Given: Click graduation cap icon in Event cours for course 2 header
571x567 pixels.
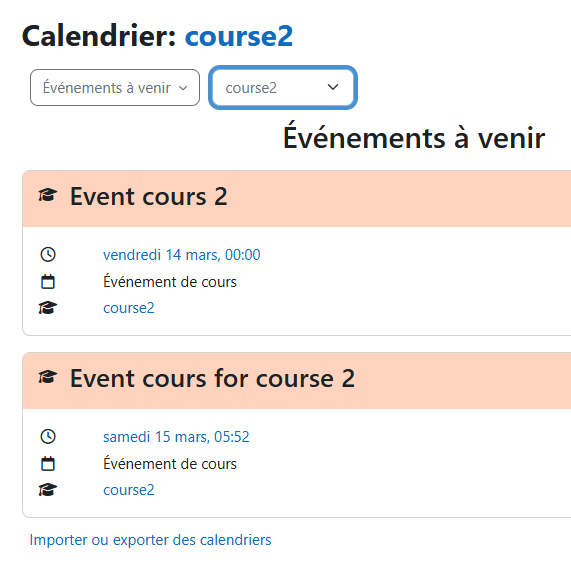Looking at the screenshot, I should (48, 377).
